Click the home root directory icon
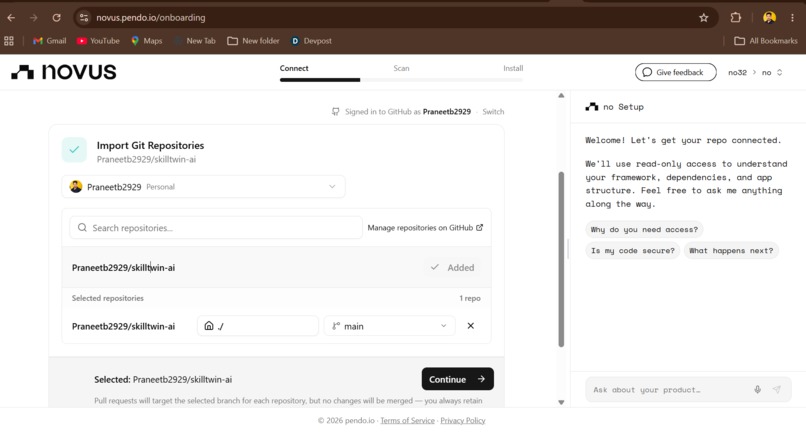The height and width of the screenshot is (432, 806). point(209,326)
